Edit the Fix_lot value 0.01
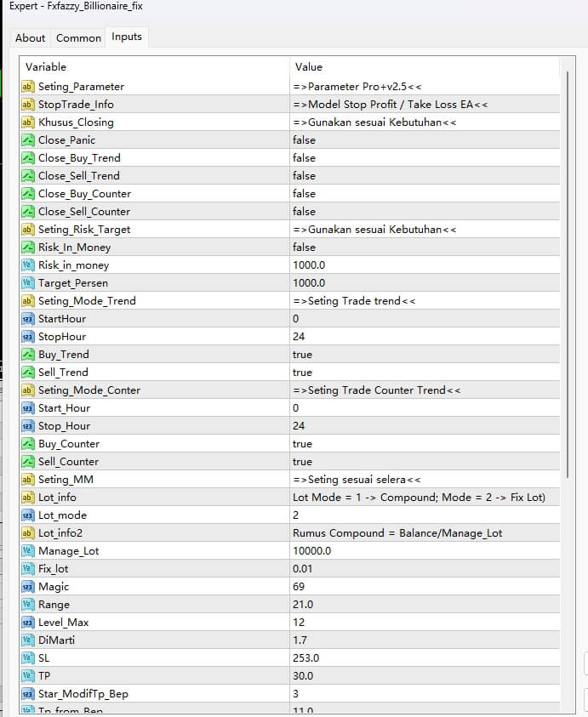 [304, 569]
